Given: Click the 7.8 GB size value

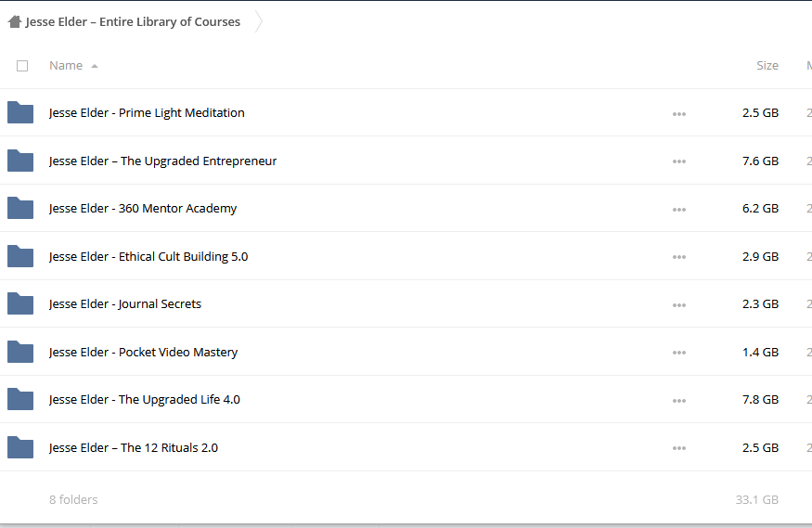Looking at the screenshot, I should pyautogui.click(x=760, y=400).
